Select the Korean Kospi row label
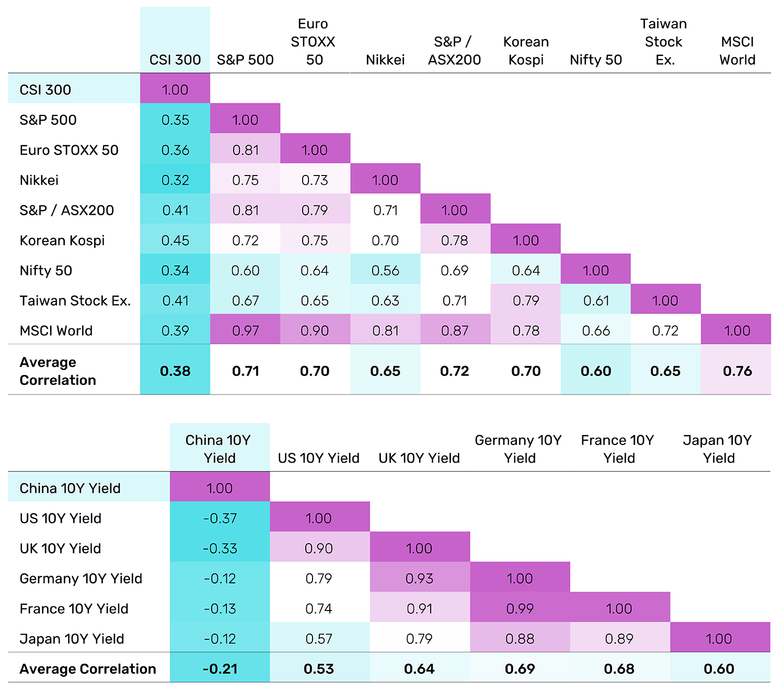This screenshot has width=784, height=691. pyautogui.click(x=62, y=240)
